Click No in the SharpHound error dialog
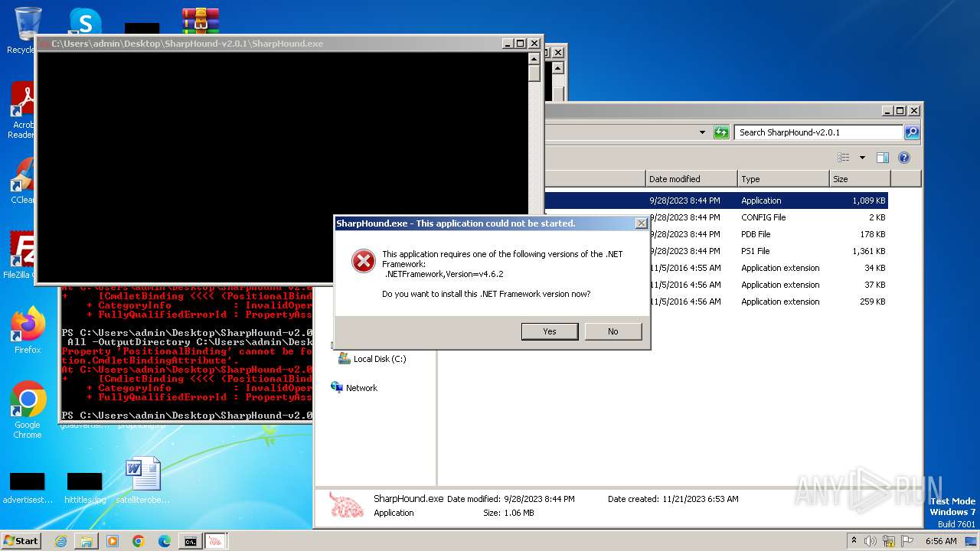980x551 pixels. tap(612, 331)
